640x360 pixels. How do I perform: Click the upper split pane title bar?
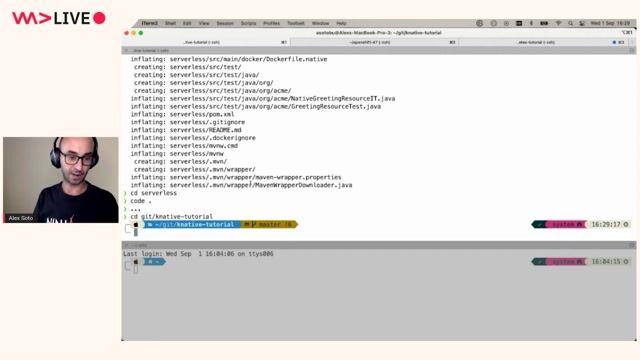(x=378, y=51)
